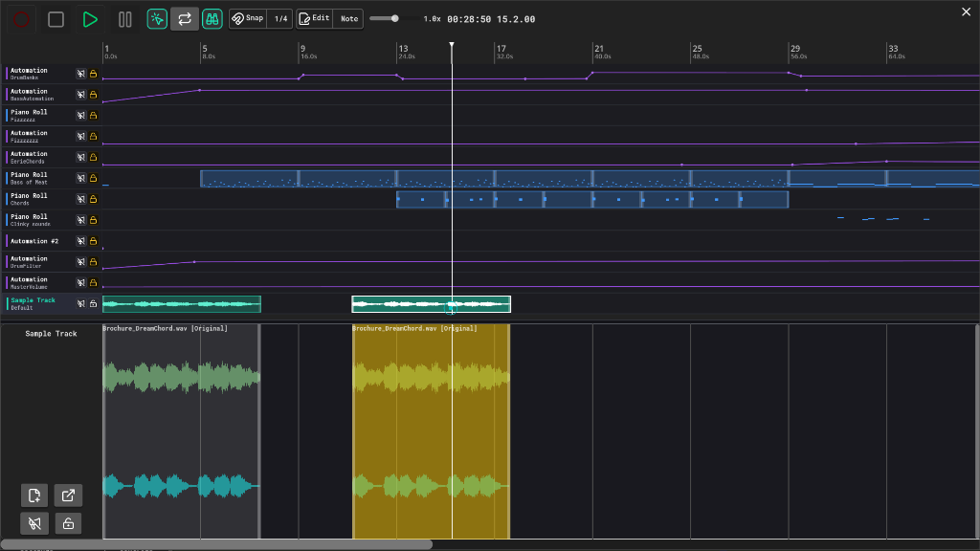Toggle lock on Bass of Meat track
Screen dimensions: 980x551
click(x=93, y=178)
